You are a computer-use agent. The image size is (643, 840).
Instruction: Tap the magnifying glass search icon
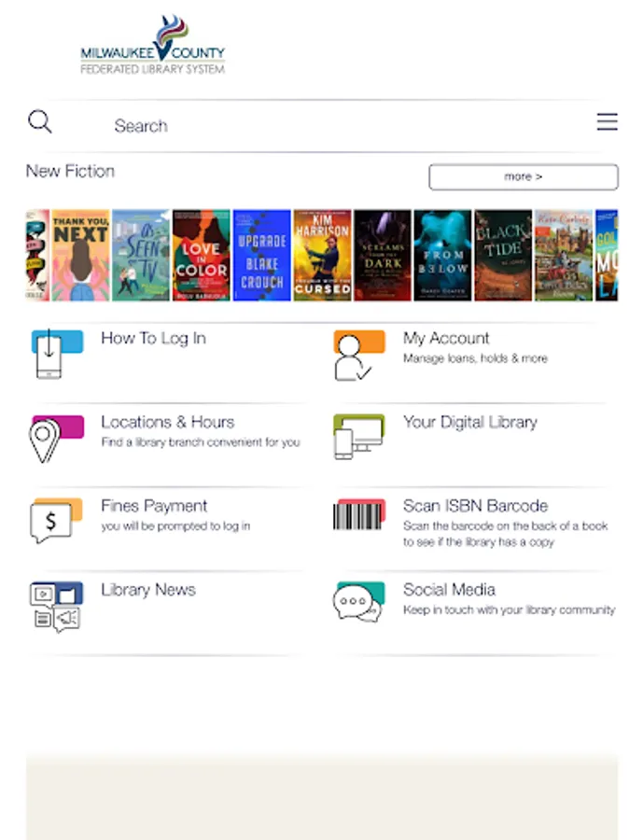click(x=40, y=121)
